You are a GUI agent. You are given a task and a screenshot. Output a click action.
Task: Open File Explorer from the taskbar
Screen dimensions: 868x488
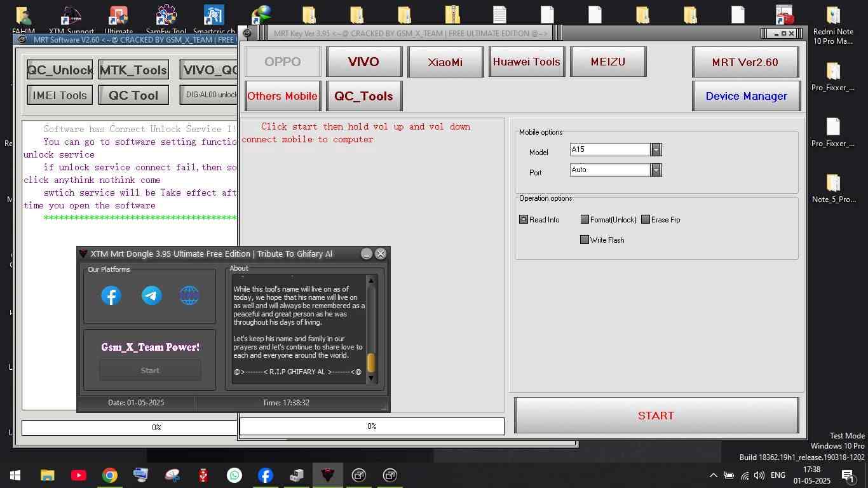click(48, 475)
